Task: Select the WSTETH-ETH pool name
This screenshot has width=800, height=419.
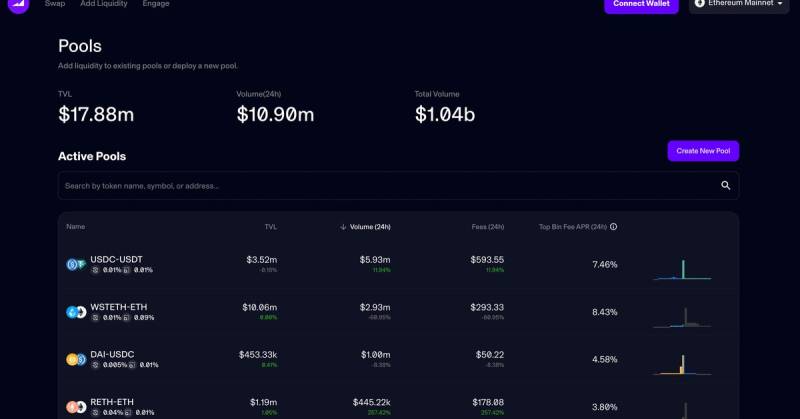Action: 118,307
